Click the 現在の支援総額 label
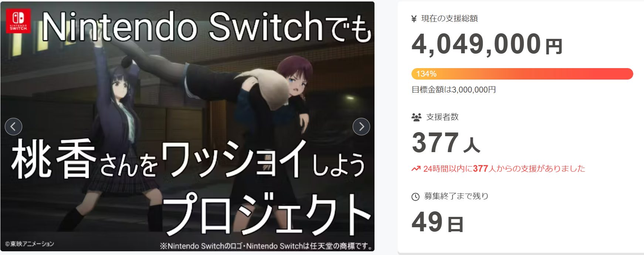The height and width of the screenshot is (255, 644). [x=450, y=19]
